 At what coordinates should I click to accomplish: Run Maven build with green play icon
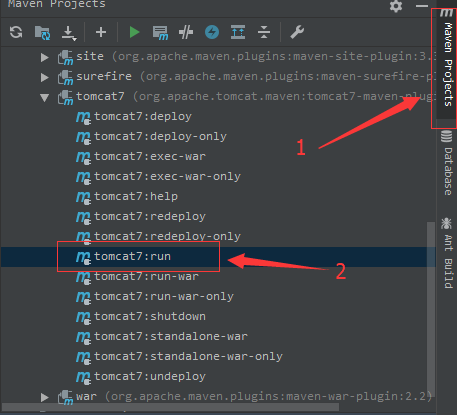click(x=134, y=32)
